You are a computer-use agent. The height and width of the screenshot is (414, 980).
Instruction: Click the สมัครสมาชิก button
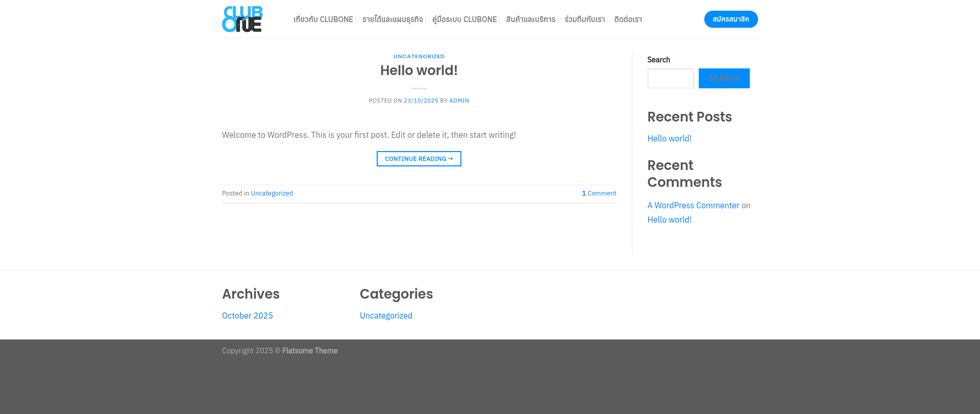(731, 19)
